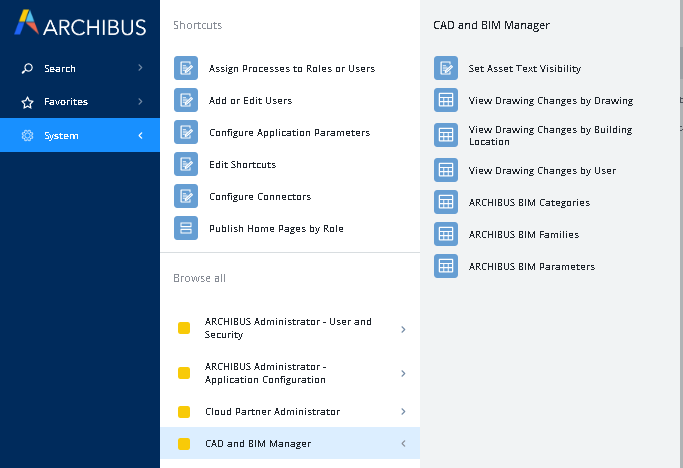Open Assign Processes to Roles or Users
The width and height of the screenshot is (683, 468).
[x=292, y=68]
